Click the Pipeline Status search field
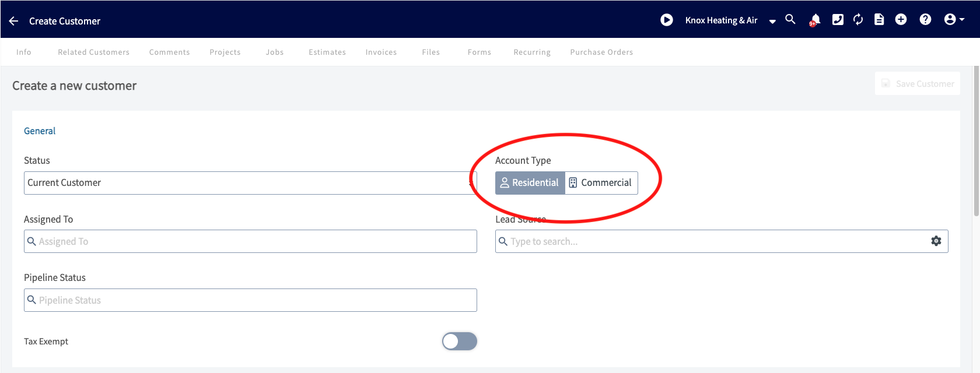 coord(250,300)
